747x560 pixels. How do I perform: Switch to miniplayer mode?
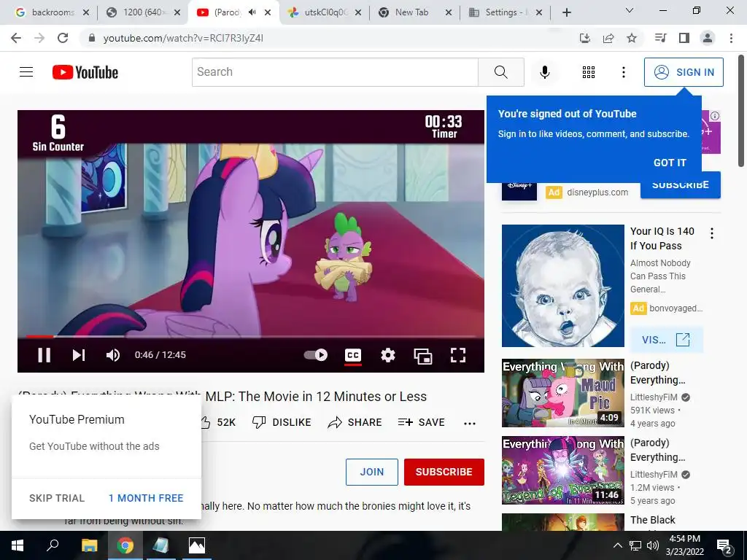[x=422, y=355]
